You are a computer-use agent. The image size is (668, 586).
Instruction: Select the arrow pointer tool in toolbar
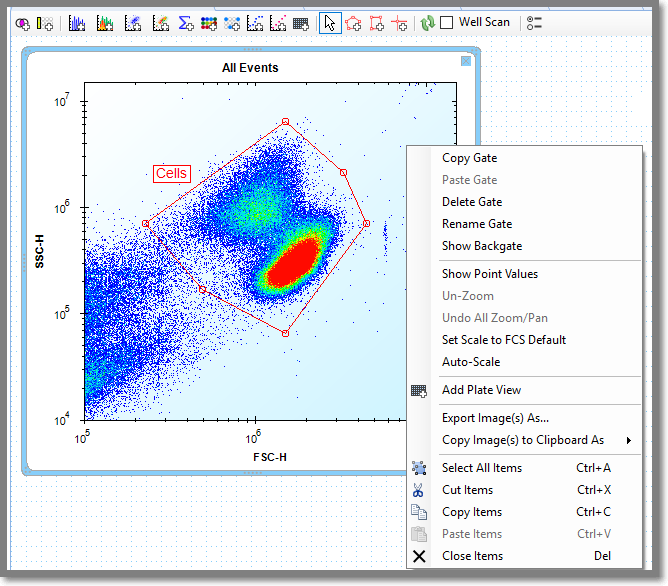[329, 23]
